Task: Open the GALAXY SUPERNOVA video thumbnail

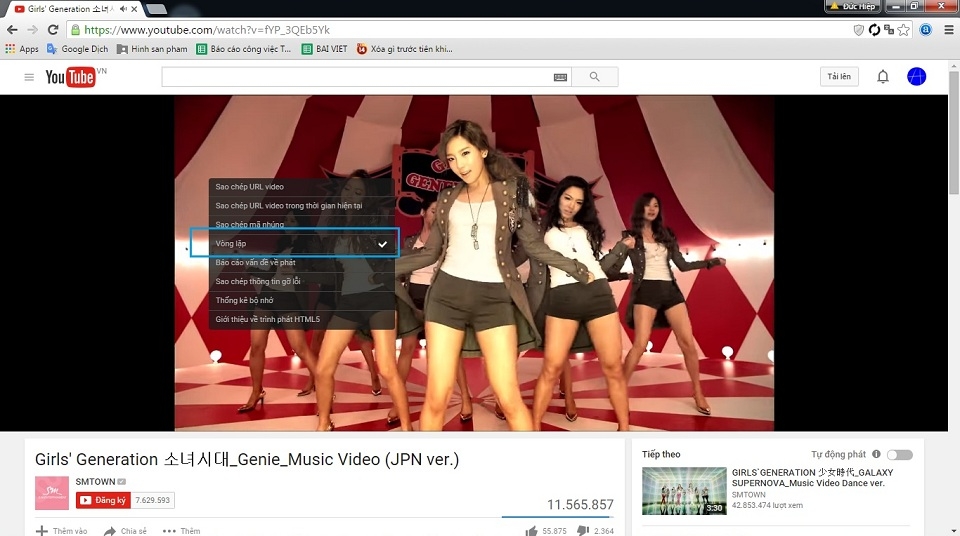Action: click(x=684, y=491)
